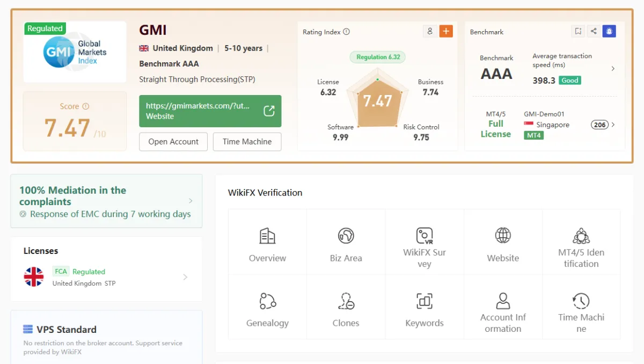
Task: Click the share icon in Benchmark panel
Action: tap(594, 31)
